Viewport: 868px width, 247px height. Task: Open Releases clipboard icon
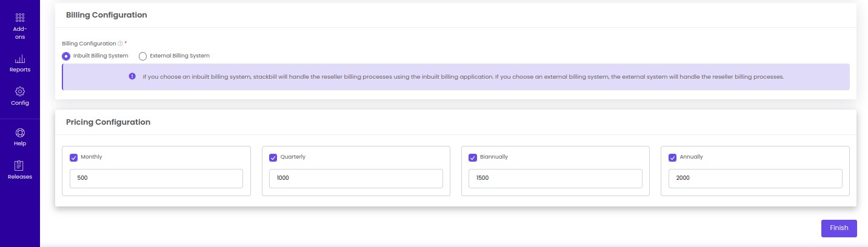coord(20,165)
